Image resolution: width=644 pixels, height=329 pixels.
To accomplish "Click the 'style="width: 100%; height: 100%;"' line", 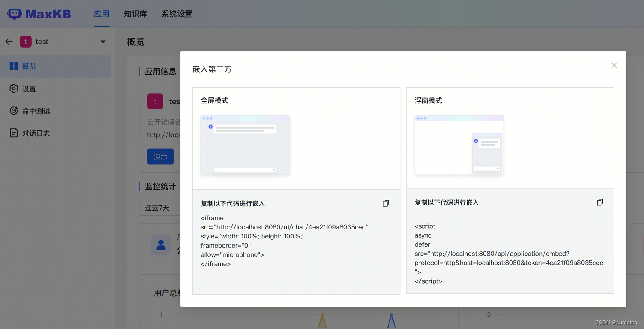I will (x=252, y=236).
